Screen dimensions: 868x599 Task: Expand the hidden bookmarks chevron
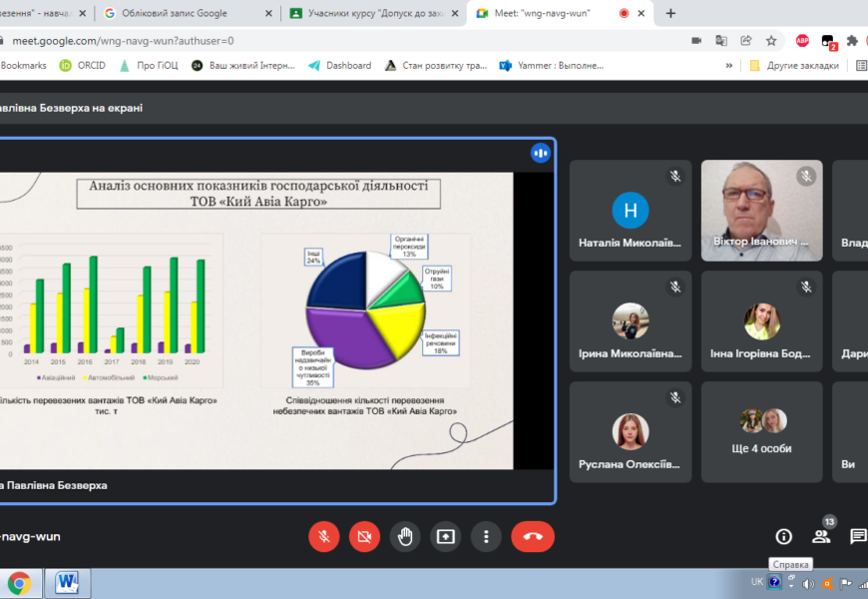[729, 66]
